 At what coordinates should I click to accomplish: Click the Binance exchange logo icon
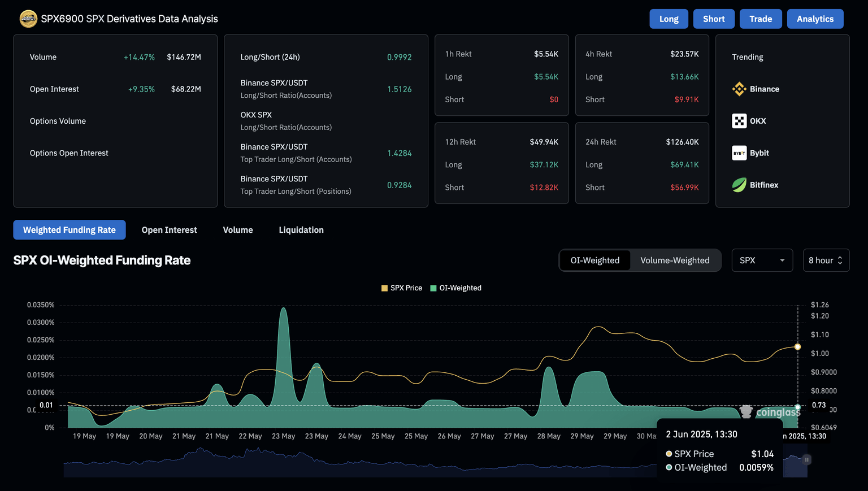click(739, 89)
